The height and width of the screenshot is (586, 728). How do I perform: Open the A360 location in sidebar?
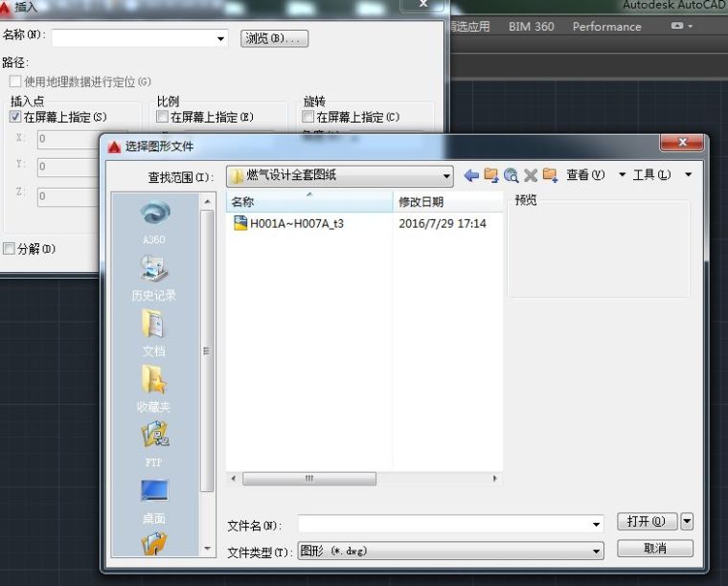tap(153, 222)
